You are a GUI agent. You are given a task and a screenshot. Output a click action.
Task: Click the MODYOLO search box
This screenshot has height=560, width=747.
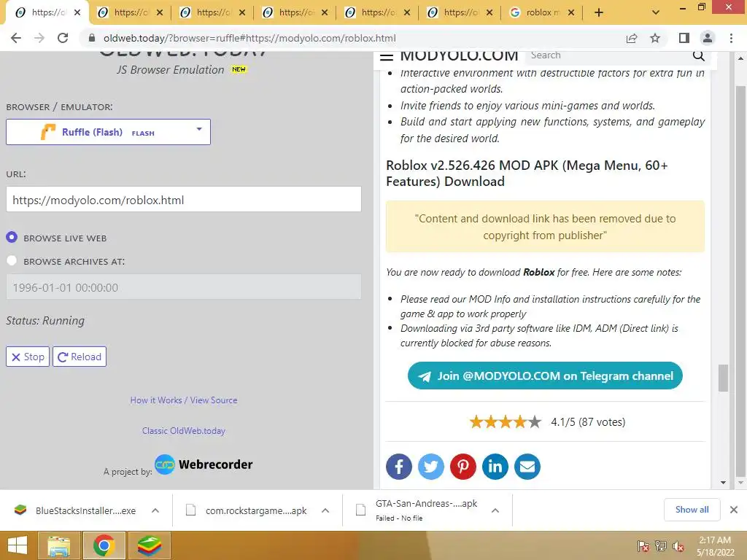tap(608, 55)
